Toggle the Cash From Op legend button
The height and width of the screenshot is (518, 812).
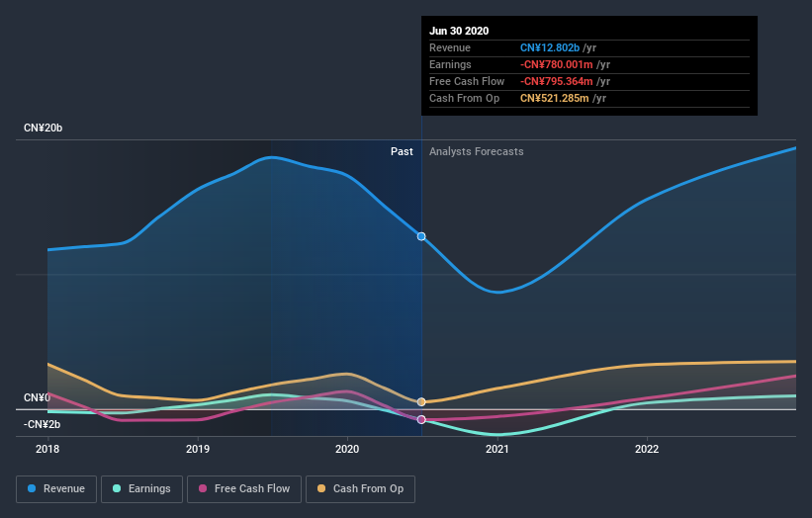point(360,489)
